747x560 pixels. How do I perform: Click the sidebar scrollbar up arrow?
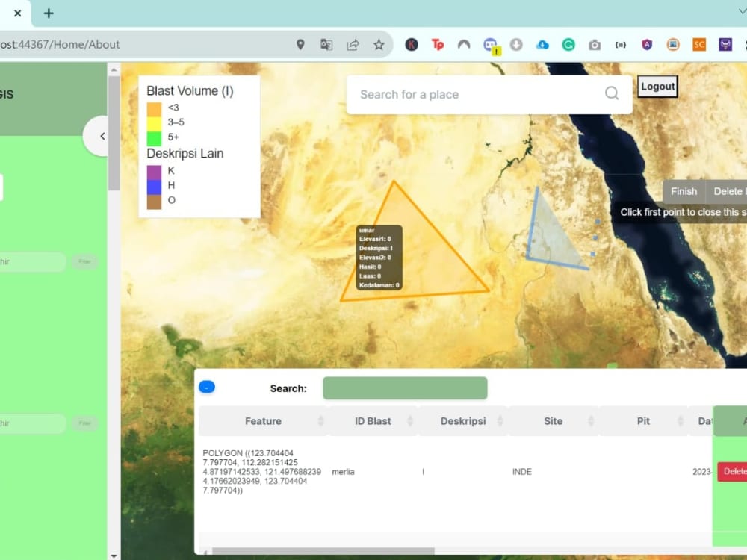coord(114,69)
